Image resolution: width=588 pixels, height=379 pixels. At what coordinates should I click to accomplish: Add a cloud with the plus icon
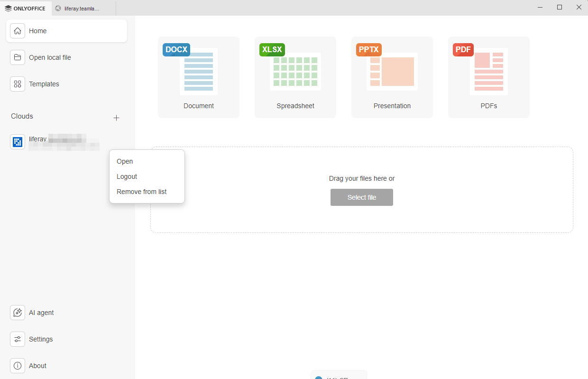116,118
